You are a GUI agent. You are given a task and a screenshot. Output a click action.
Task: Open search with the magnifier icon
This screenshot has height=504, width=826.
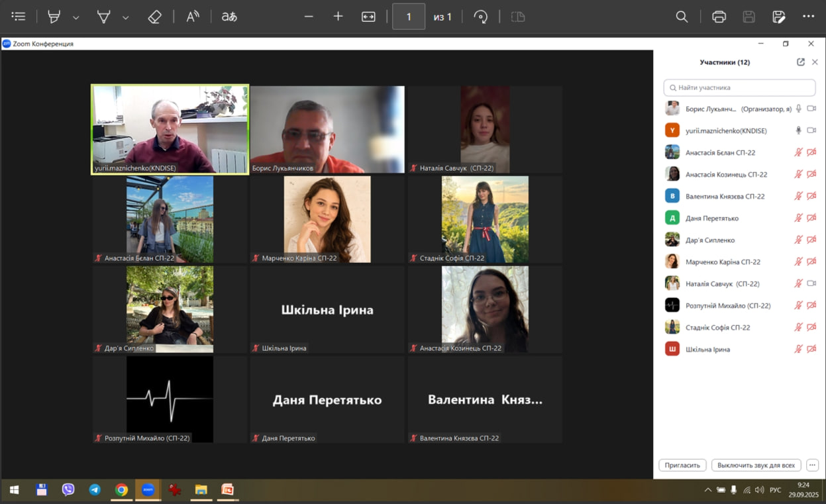pyautogui.click(x=682, y=17)
